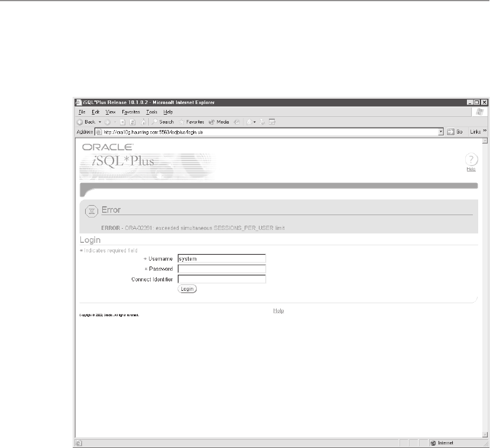490x448 pixels.
Task: Open the Favorites menu
Action: pyautogui.click(x=131, y=112)
